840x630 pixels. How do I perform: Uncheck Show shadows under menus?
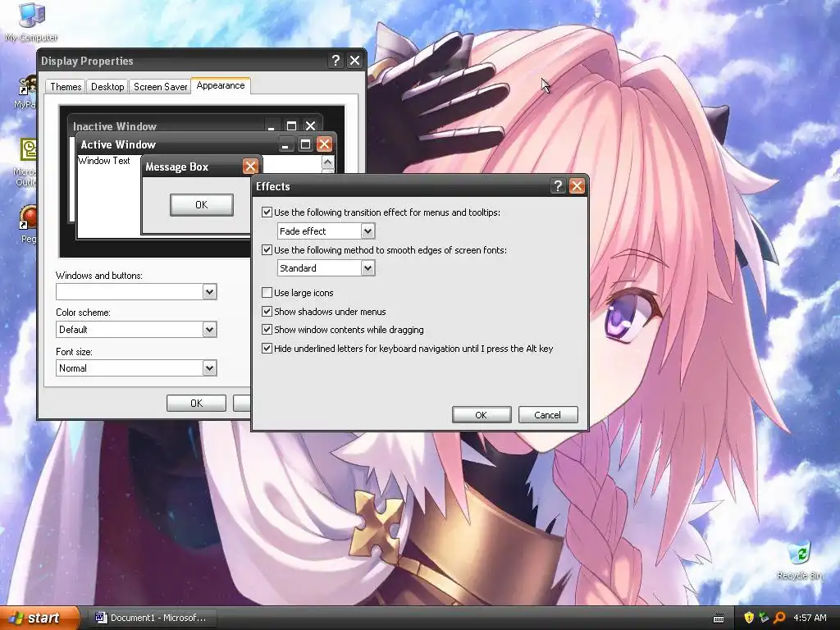tap(267, 311)
